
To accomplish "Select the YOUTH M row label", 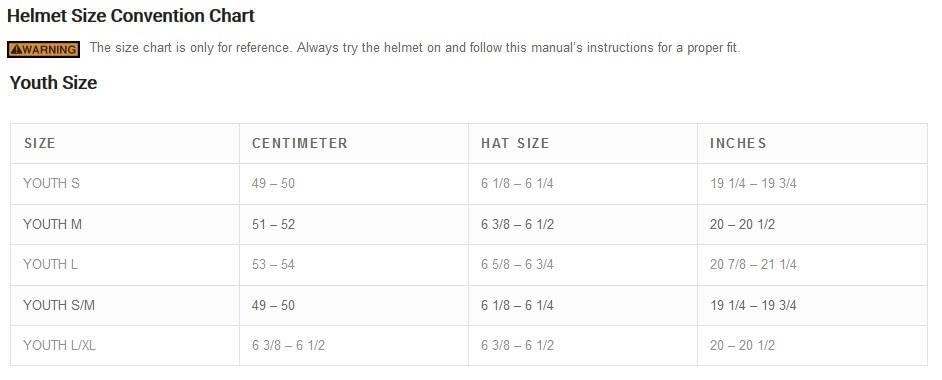I will click(x=52, y=225).
